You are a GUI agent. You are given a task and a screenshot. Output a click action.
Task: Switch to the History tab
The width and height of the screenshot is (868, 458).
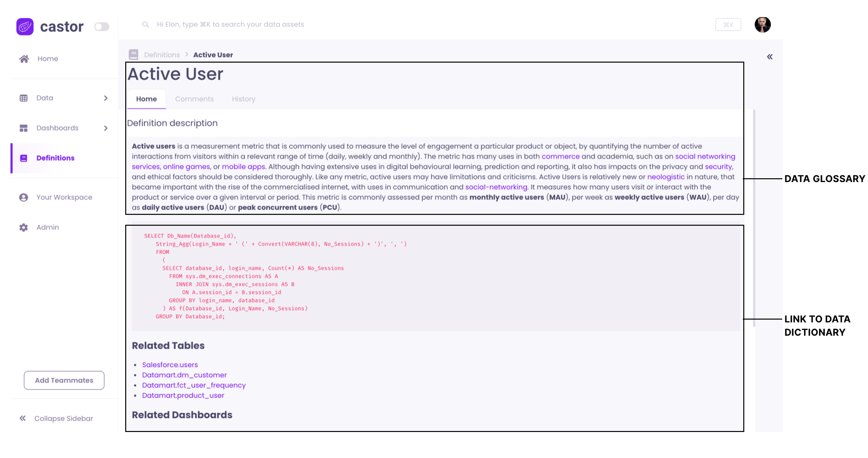tap(243, 99)
